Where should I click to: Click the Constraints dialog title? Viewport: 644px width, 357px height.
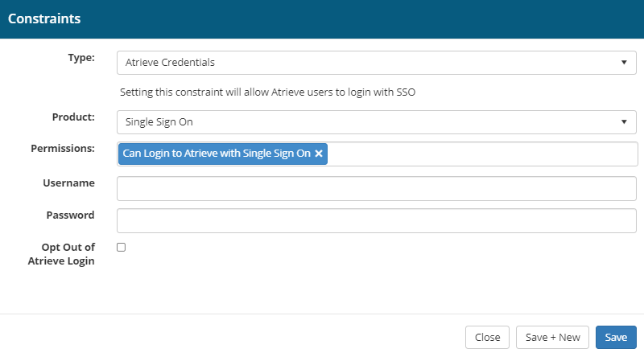(x=45, y=18)
